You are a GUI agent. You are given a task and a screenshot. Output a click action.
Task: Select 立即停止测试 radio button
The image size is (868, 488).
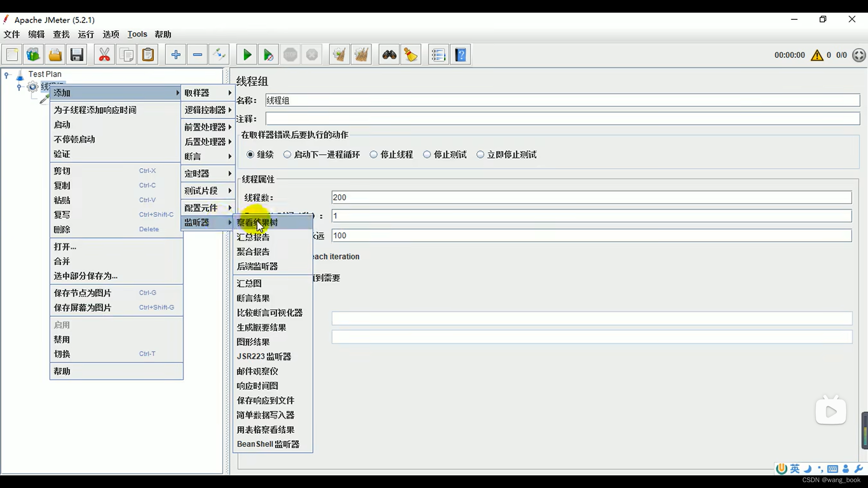pos(480,155)
